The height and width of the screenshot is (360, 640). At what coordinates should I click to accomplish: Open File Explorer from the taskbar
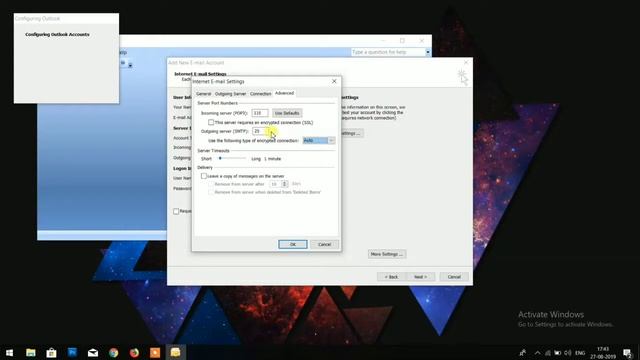[31, 353]
